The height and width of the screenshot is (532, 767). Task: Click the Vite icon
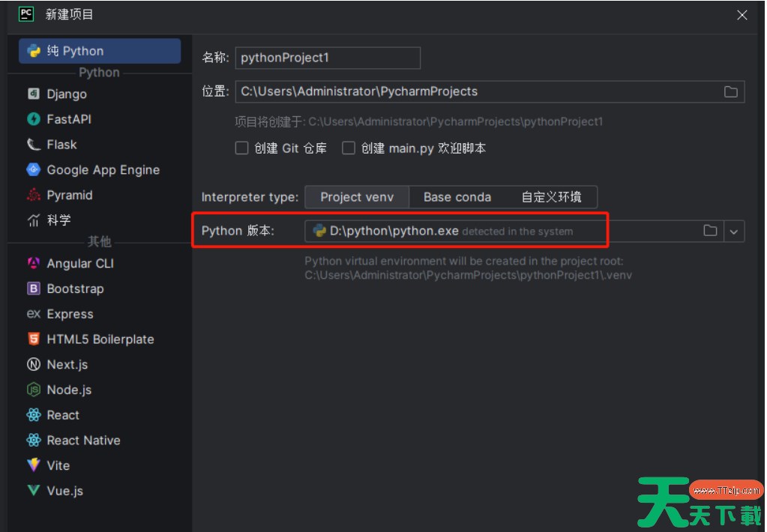[x=33, y=465]
